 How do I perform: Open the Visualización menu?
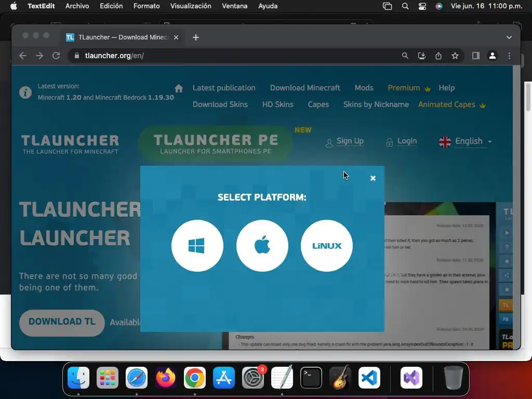click(x=191, y=6)
